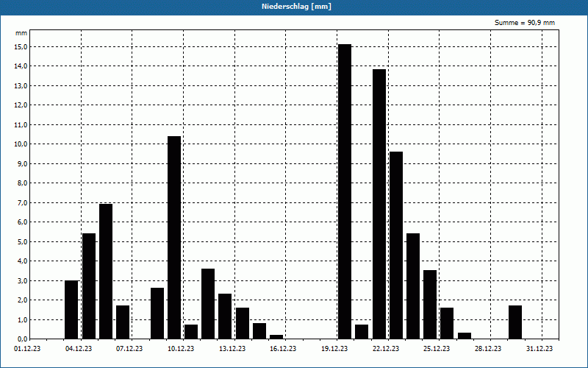Image resolution: width=588 pixels, height=368 pixels.
Task: Click the tallest bar reaching 15,1 mm
Action: click(345, 191)
